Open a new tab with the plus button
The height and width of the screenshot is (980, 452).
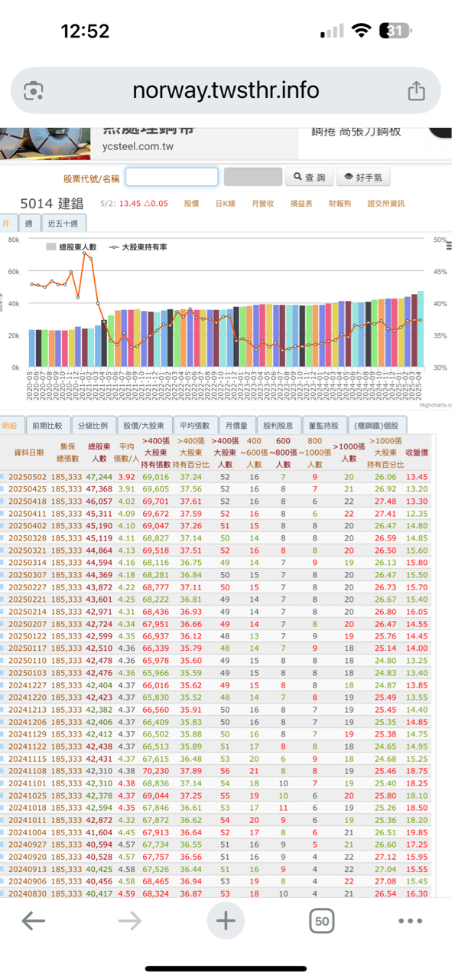226,920
